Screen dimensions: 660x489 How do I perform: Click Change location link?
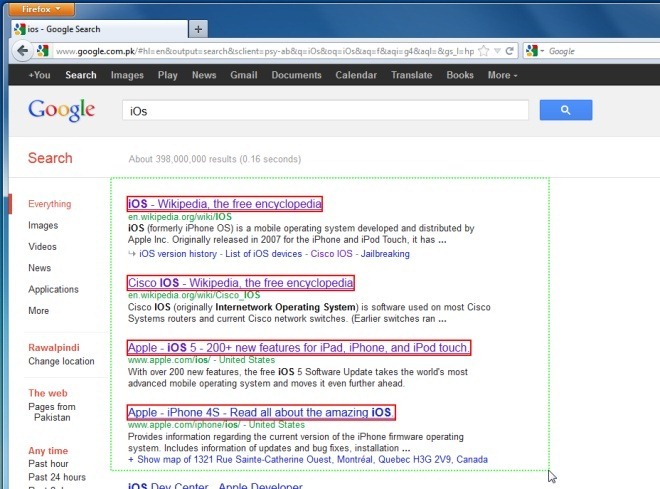click(61, 361)
